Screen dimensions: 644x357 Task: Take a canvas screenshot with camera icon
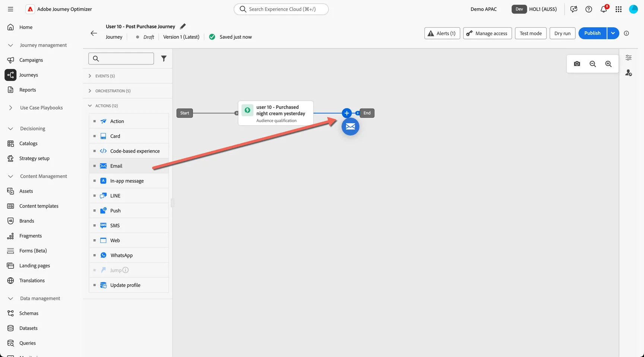(577, 64)
